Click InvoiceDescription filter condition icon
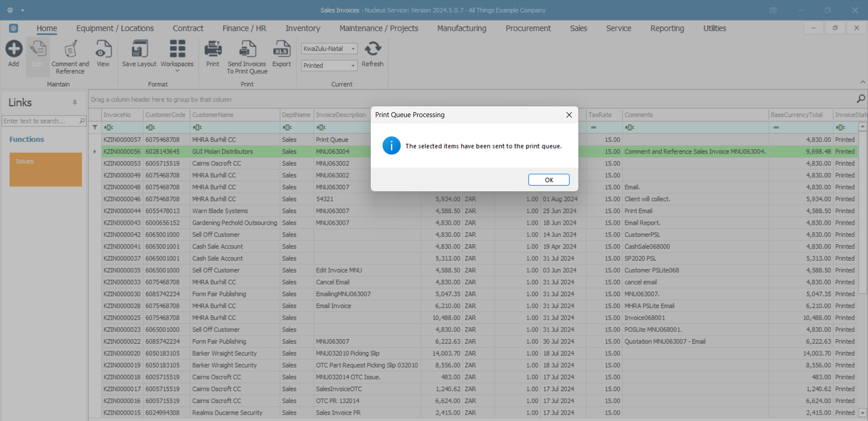Viewport: 868px width, 421px height. tap(321, 128)
